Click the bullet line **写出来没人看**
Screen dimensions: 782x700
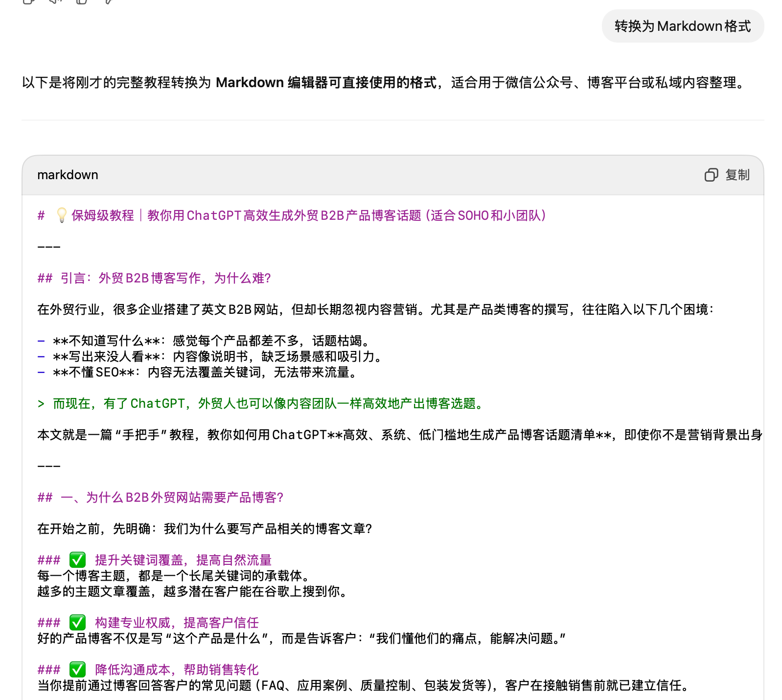point(210,356)
